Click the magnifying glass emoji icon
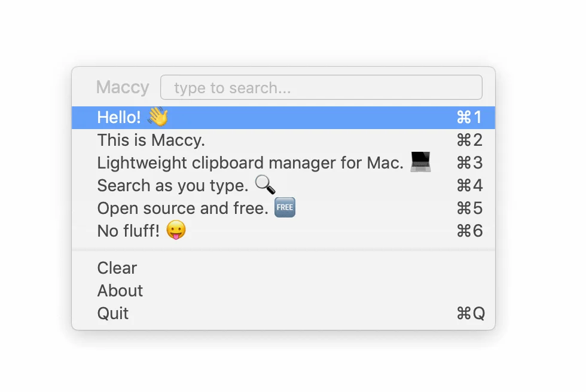 pyautogui.click(x=265, y=185)
